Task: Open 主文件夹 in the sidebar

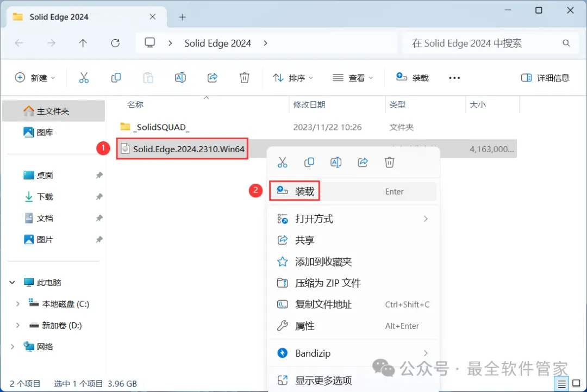Action: pos(53,111)
